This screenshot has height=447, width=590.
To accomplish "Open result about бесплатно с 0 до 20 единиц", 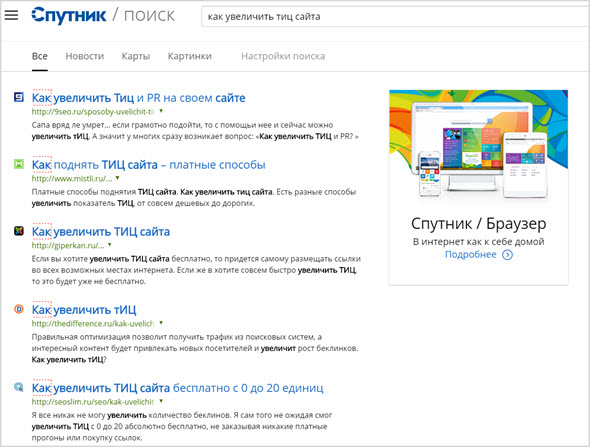I will tap(178, 388).
